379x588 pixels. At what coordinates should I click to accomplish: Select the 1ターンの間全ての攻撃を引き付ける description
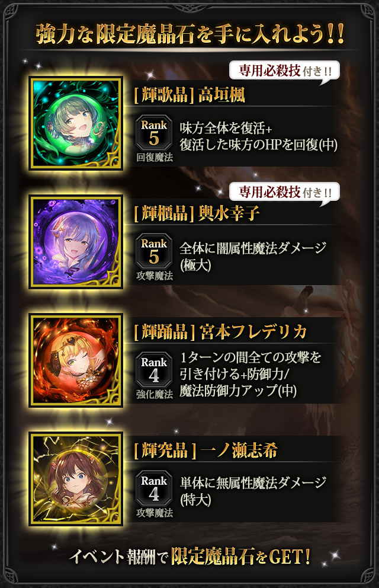click(250, 374)
